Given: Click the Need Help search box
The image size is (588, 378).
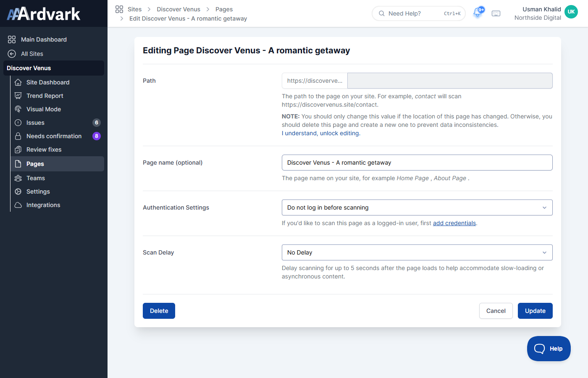Looking at the screenshot, I should coord(419,13).
